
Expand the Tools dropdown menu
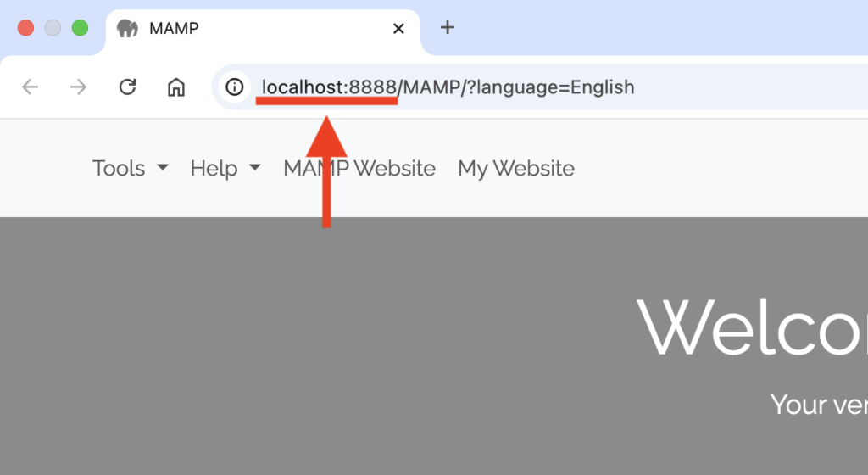point(130,168)
